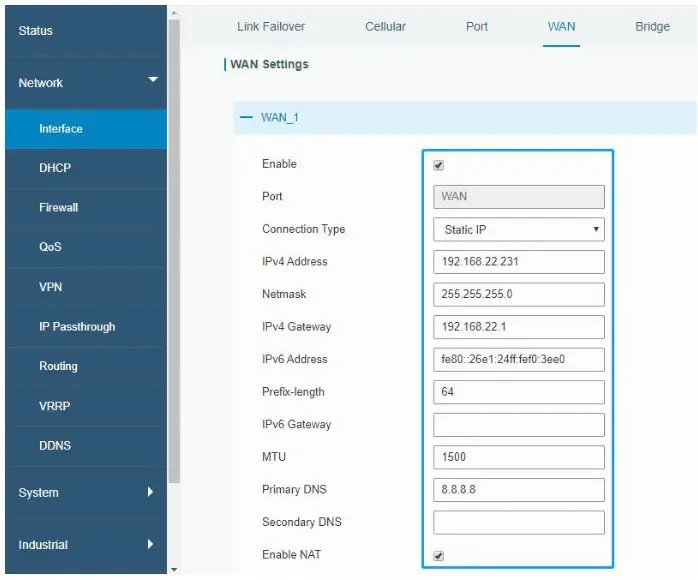Open the Connection Type dropdown
Viewport: 698px width, 580px height.
519,230
